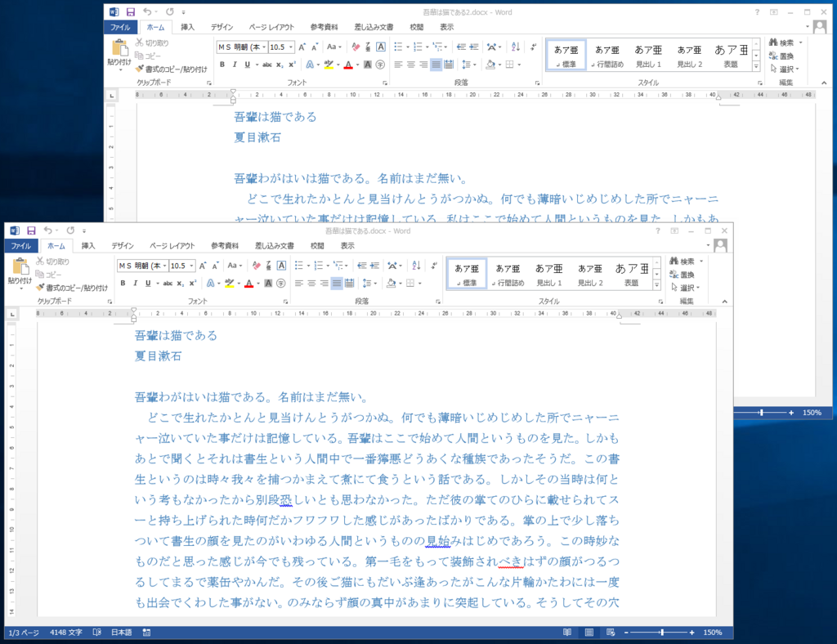Open font size 10.5 dropdown in front window
837x644 pixels.
click(191, 266)
